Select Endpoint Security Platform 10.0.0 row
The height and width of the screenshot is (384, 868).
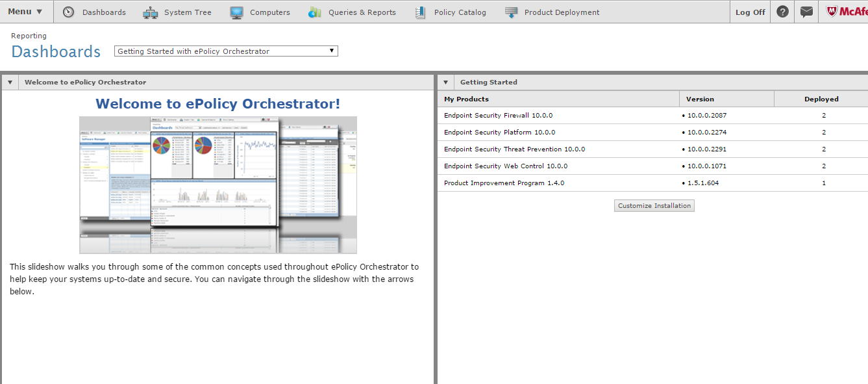pyautogui.click(x=652, y=133)
